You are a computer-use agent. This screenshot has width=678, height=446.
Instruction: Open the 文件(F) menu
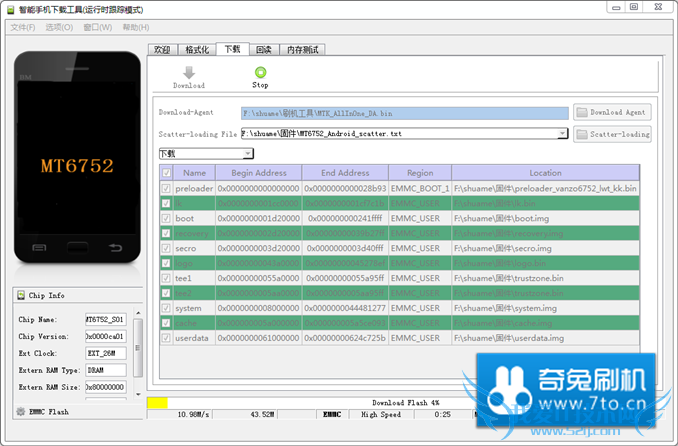coord(22,27)
